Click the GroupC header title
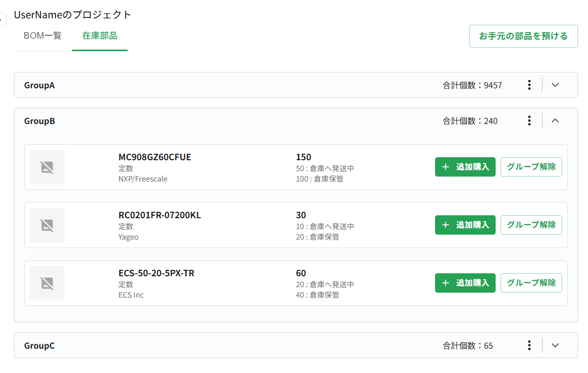This screenshot has height=373, width=588. tap(40, 346)
